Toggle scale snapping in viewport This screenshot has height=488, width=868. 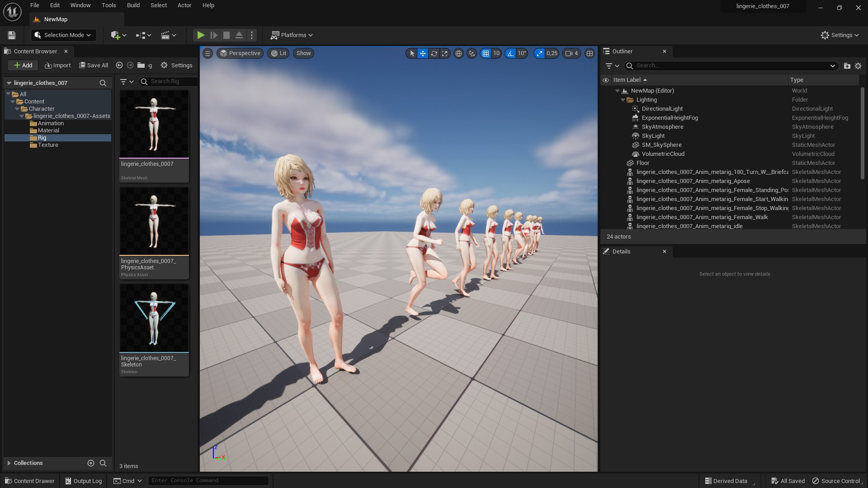pyautogui.click(x=539, y=53)
